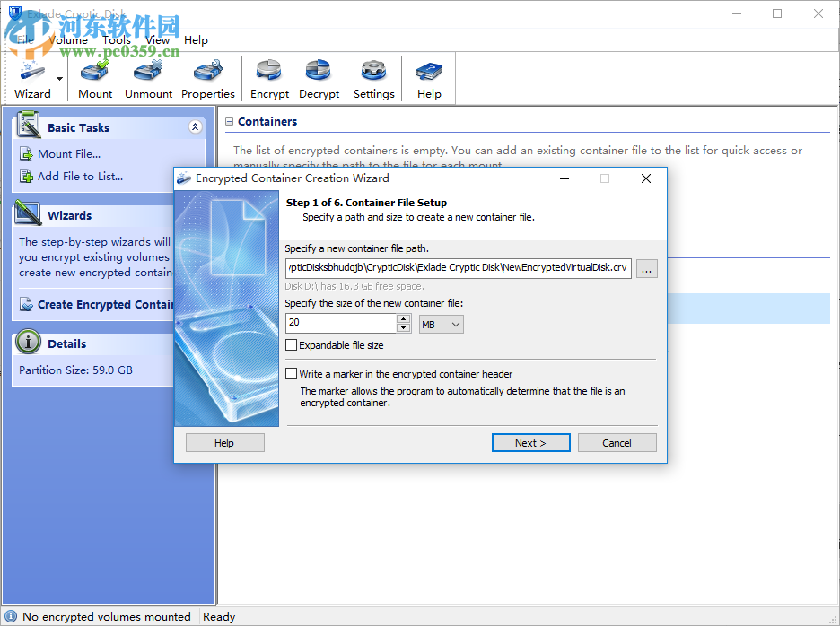Click the Create Encrypted Container icon
This screenshot has width=840, height=626.
point(26,305)
